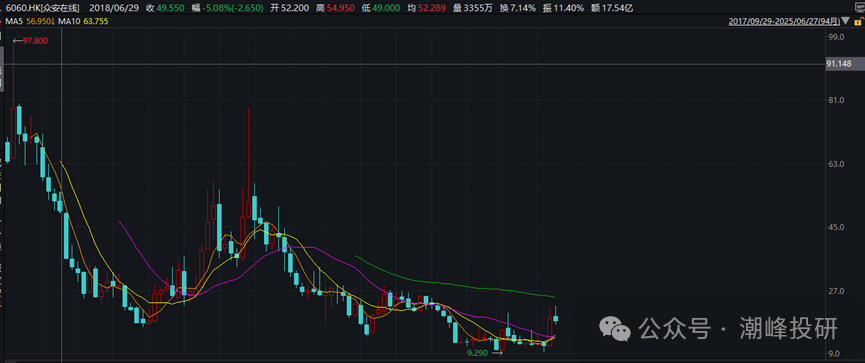
Task: Click date range link 2017/09/29-2025/06/27
Action: coord(784,22)
